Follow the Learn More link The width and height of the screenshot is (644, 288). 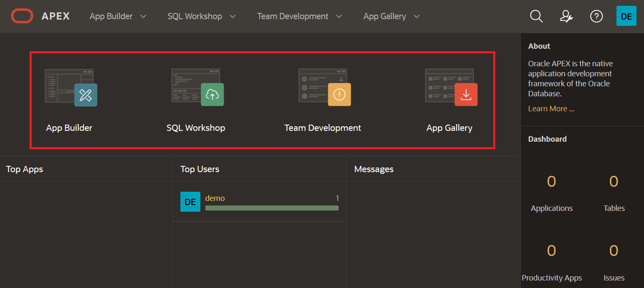pos(551,109)
